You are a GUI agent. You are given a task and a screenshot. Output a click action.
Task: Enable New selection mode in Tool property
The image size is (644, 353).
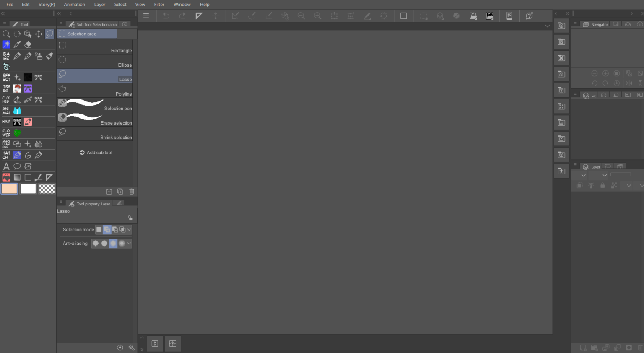pos(99,229)
